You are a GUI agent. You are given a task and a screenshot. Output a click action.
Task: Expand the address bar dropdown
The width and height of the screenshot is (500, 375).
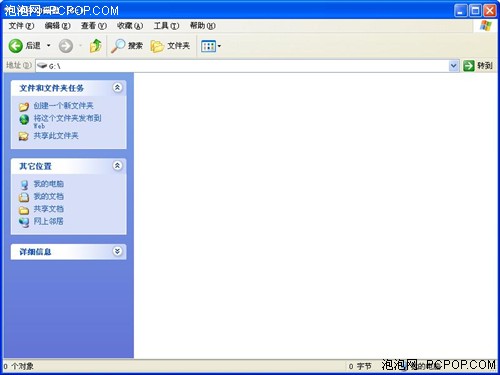(x=453, y=66)
